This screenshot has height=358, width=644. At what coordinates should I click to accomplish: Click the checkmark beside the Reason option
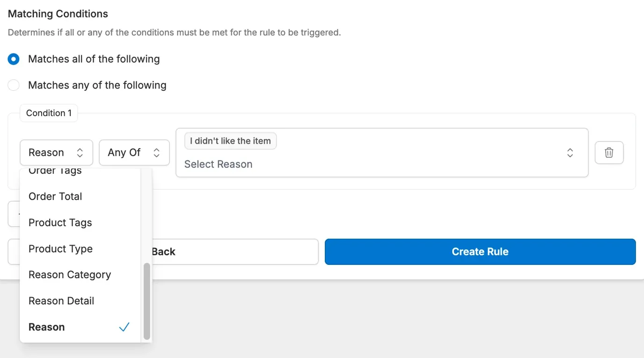[124, 327]
